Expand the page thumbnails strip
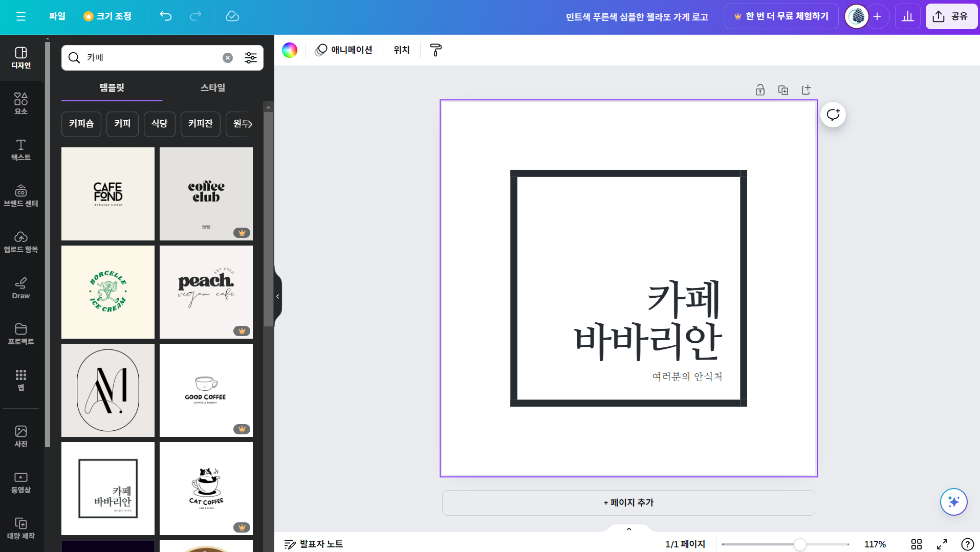Screen dimensions: 980x552 [x=629, y=529]
